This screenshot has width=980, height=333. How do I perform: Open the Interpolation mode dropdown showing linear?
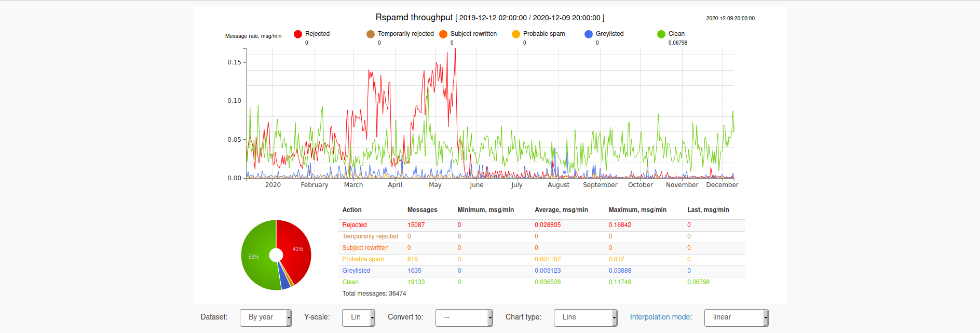[x=736, y=317]
